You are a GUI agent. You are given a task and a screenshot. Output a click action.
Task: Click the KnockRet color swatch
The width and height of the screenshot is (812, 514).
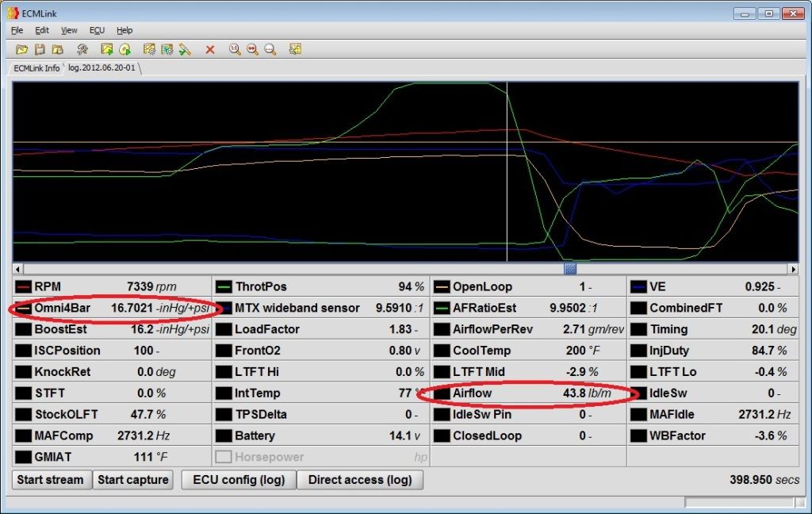23,371
